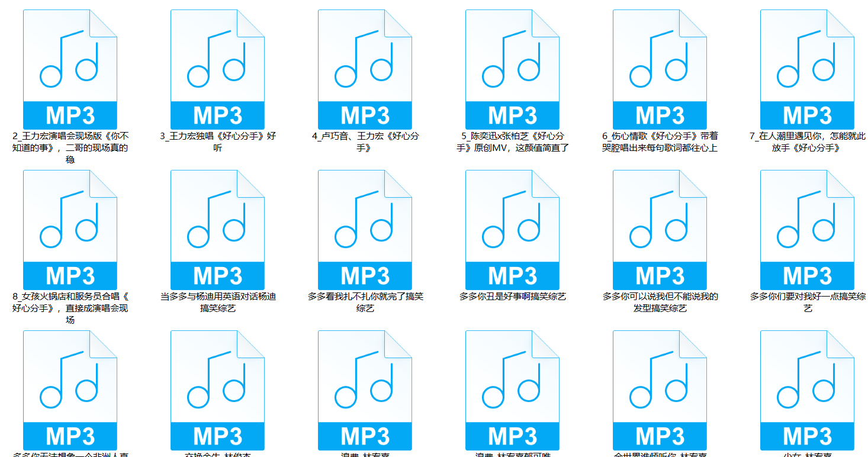The height and width of the screenshot is (457, 868).
Task: Click filename '当多多与杨迪用英语对话杨迪搞笑综艺'
Action: click(218, 302)
